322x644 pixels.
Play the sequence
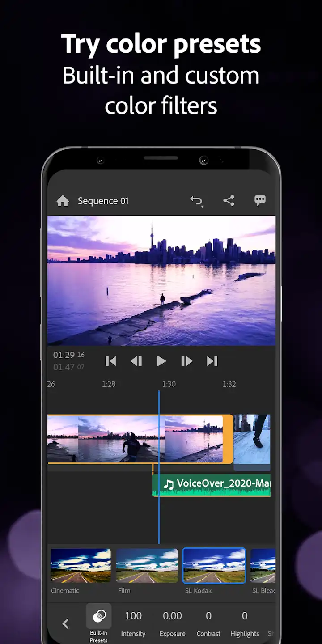click(161, 361)
